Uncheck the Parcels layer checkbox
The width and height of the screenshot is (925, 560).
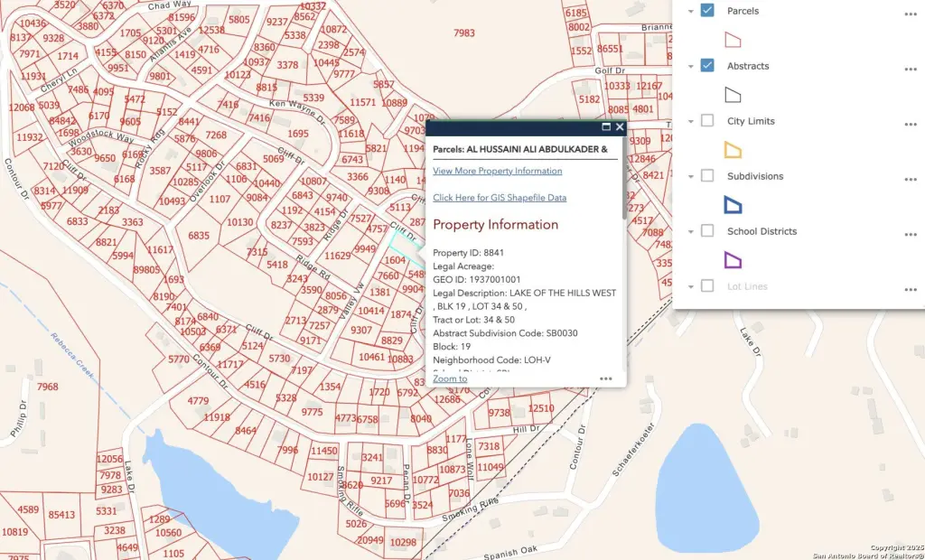pos(707,11)
